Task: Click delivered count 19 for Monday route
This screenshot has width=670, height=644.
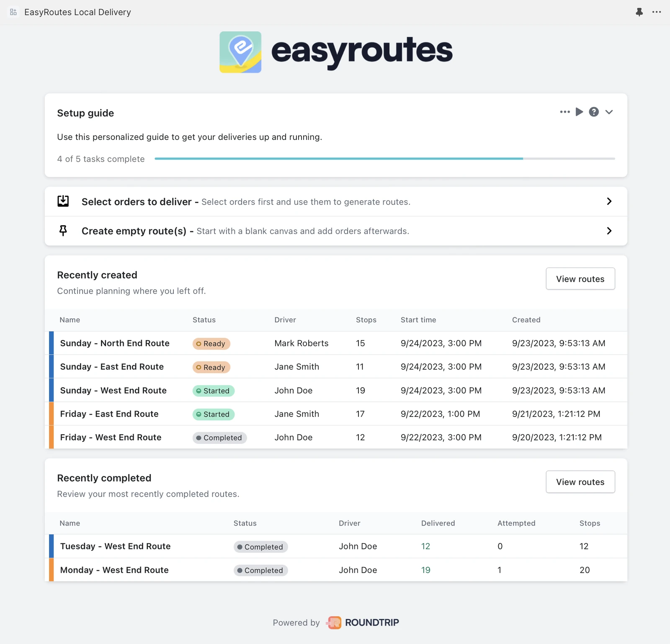Action: (426, 570)
